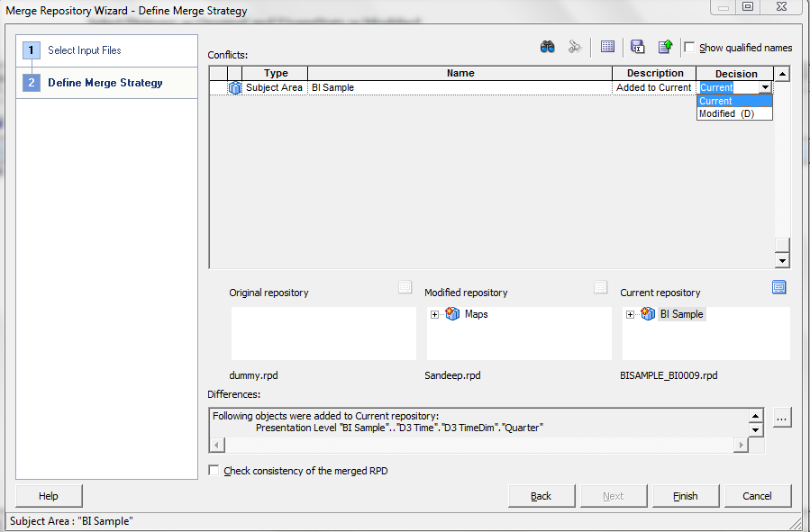The image size is (810, 532).
Task: Click the Subject Area icon in conflicts row
Action: point(234,87)
